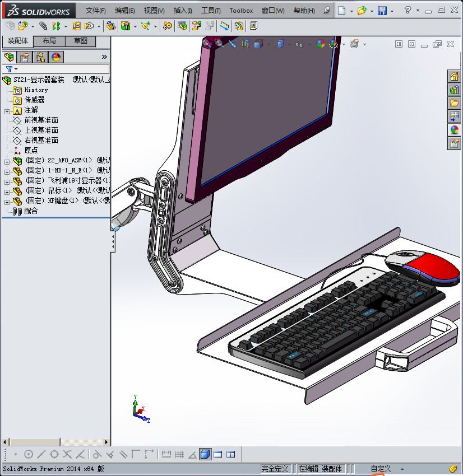Click the Linear Component Pattern icon
Screen dimensions: 463x476
click(x=56, y=26)
